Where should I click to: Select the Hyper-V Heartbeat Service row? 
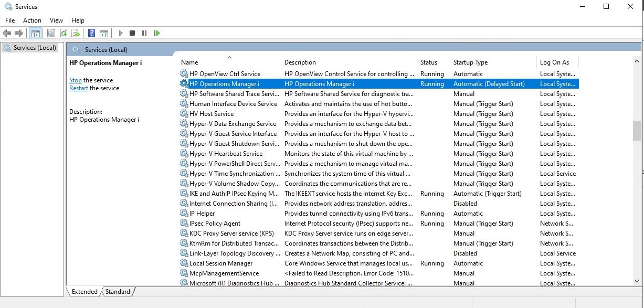coord(378,154)
